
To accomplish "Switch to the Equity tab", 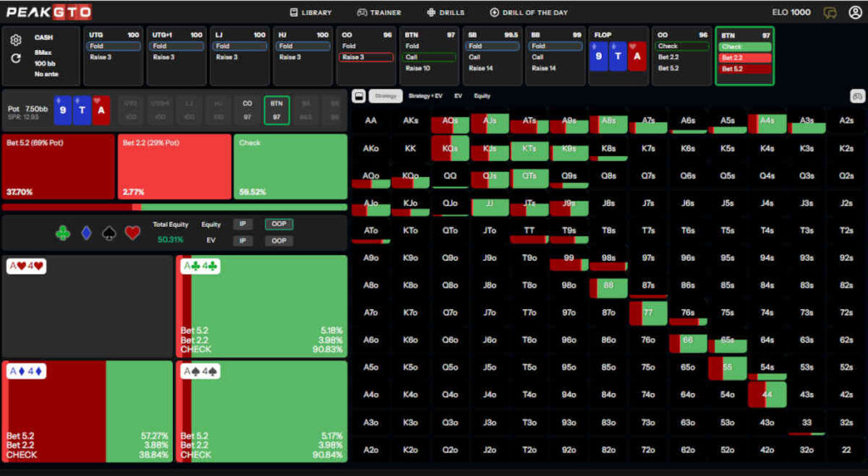I will (481, 97).
